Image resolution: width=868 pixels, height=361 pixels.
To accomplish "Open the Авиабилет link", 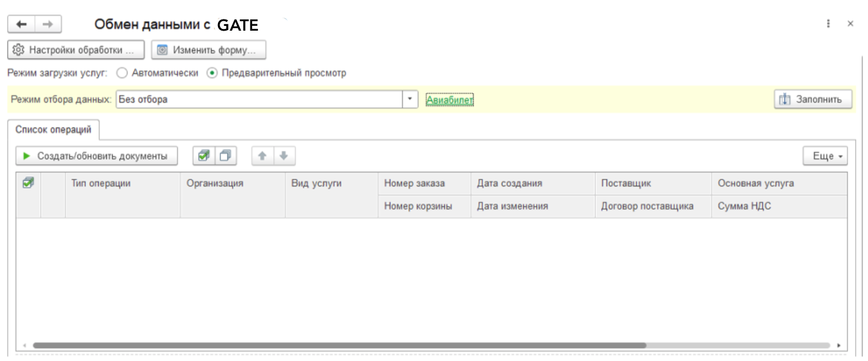I will [450, 100].
